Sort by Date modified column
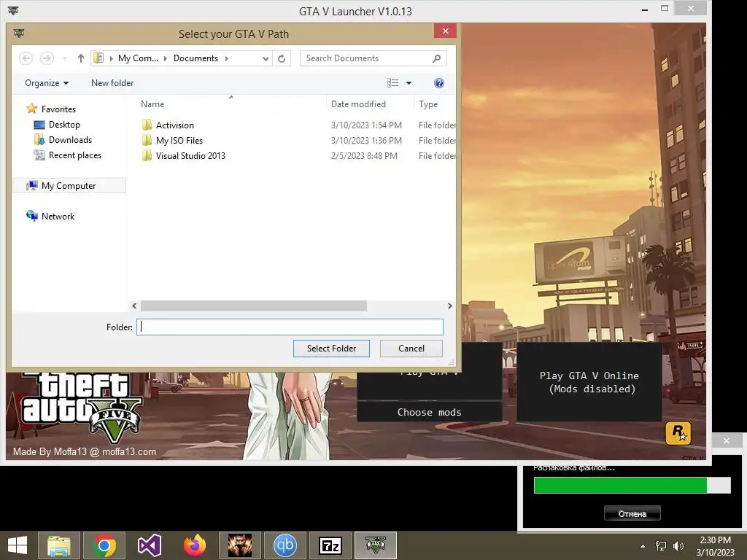This screenshot has height=560, width=747. [x=358, y=104]
